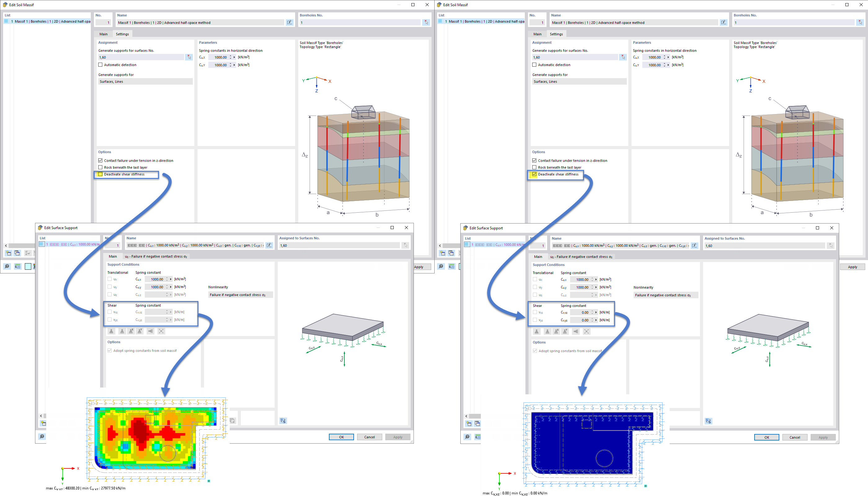Confirm the Edit Surface Support dialog with OK
This screenshot has height=496, width=868.
(341, 437)
